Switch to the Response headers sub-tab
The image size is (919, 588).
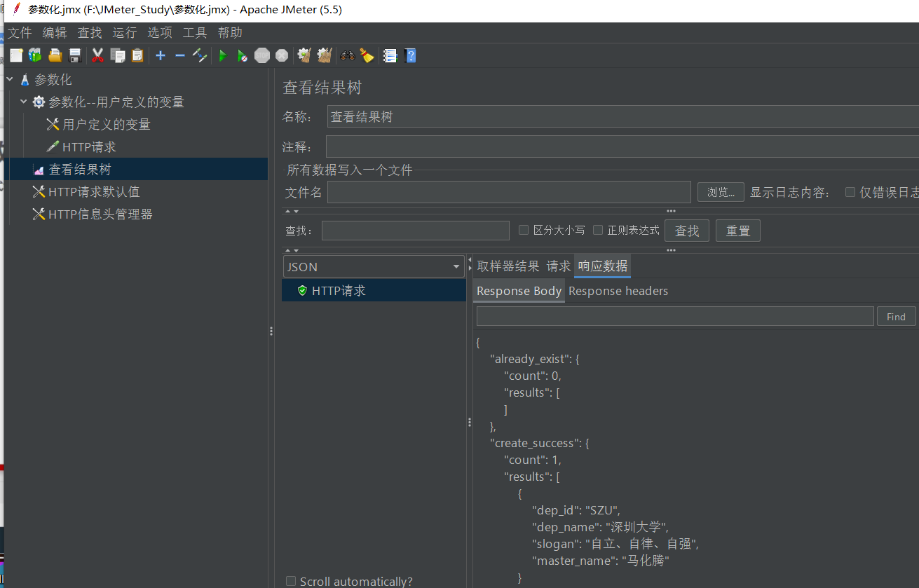[618, 291]
